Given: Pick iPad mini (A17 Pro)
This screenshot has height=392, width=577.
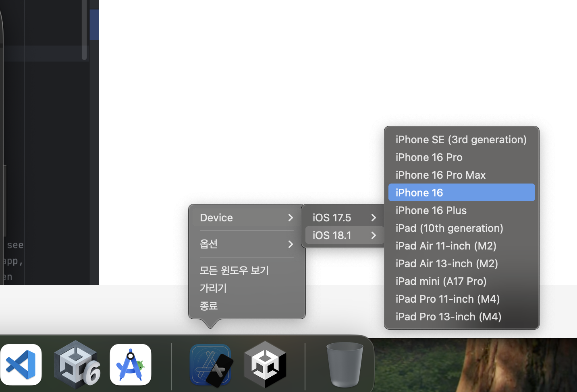Looking at the screenshot, I should [462, 281].
